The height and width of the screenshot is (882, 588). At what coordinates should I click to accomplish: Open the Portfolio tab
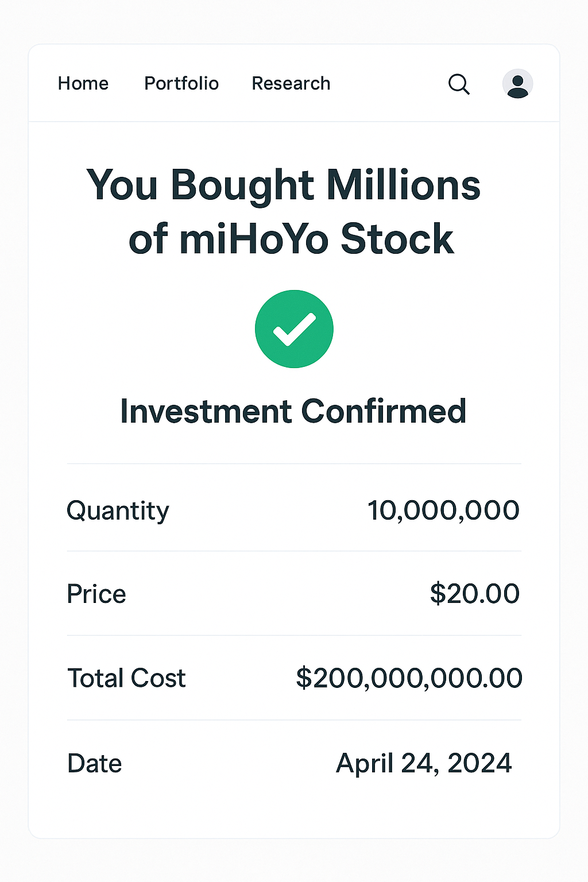click(x=181, y=84)
